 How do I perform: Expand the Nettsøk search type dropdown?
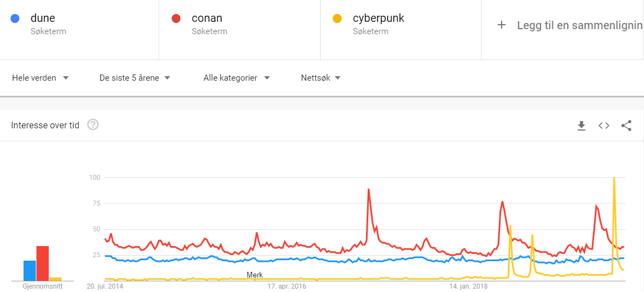[x=321, y=77]
